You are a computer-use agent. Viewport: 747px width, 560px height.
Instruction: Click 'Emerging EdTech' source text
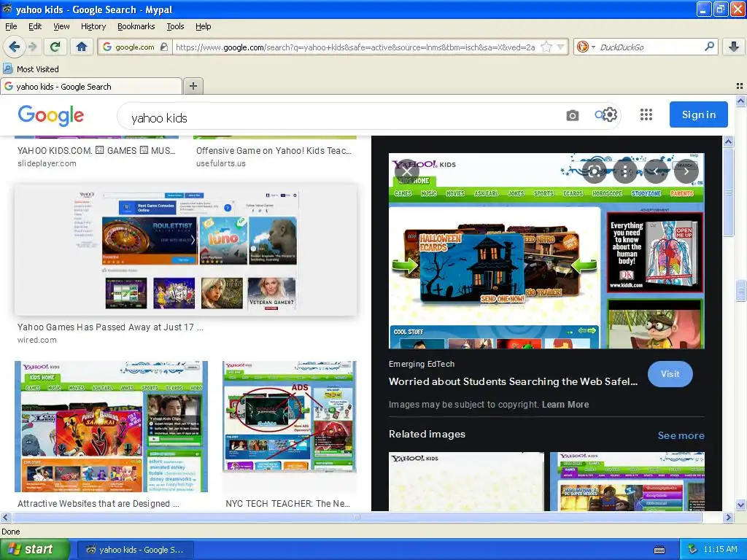[422, 364]
